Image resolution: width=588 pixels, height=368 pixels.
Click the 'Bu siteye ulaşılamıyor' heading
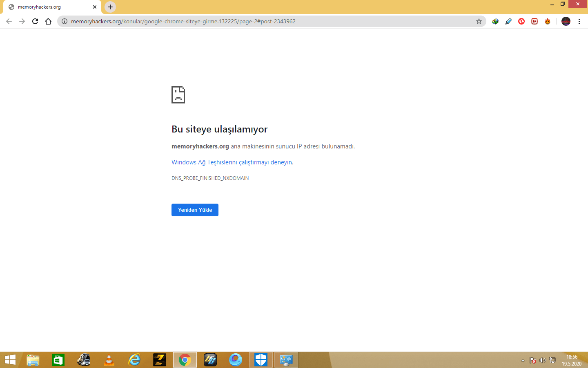coord(219,129)
